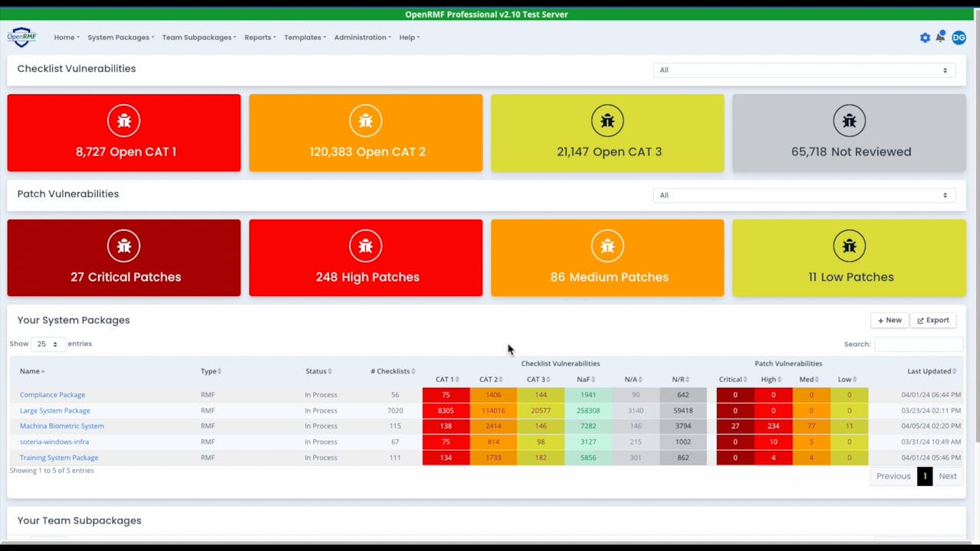Toggle sorting on the CAT 1 column

(446, 379)
